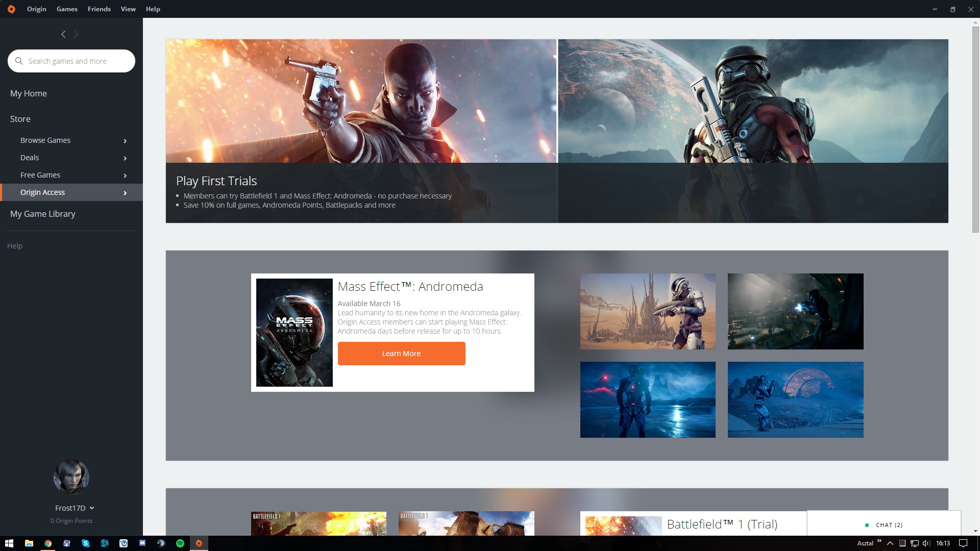
Task: Open the Friends menu
Action: [99, 9]
